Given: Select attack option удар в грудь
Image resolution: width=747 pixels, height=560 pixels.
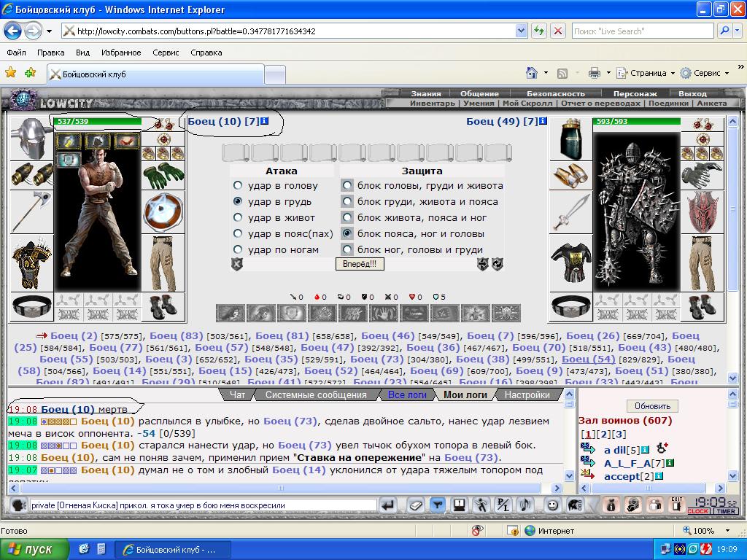Looking at the screenshot, I should 238,201.
